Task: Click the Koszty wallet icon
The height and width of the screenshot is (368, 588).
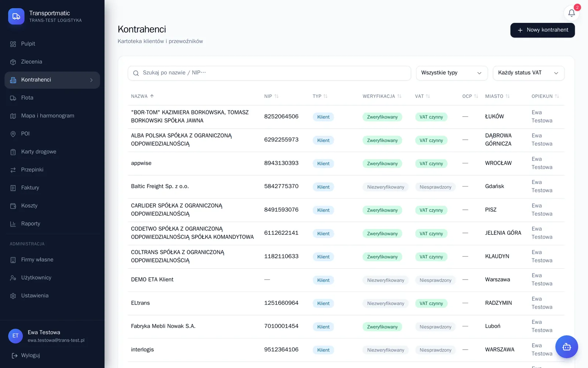Action: 13,206
